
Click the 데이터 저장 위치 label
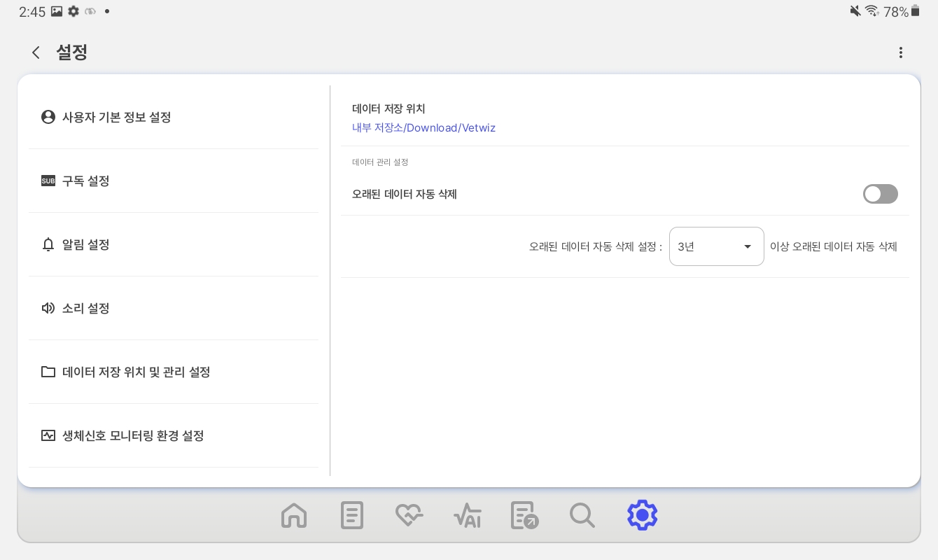click(x=388, y=108)
